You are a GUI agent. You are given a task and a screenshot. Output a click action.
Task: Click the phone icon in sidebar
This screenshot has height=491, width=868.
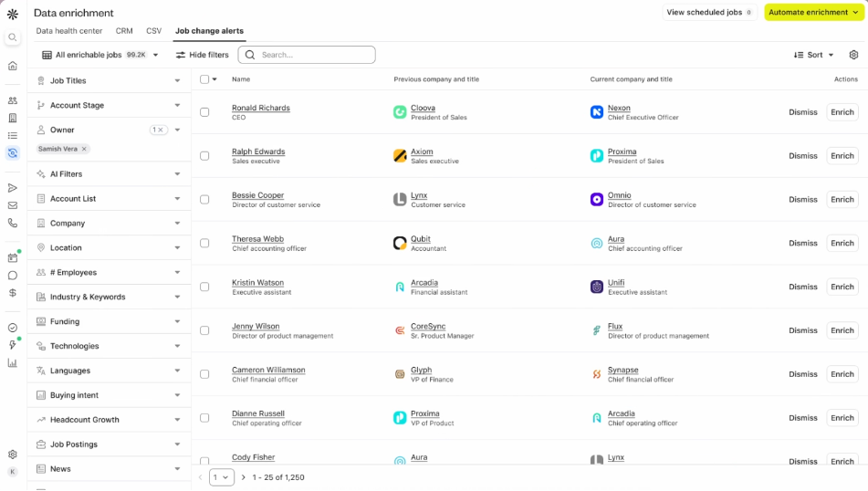click(x=13, y=223)
